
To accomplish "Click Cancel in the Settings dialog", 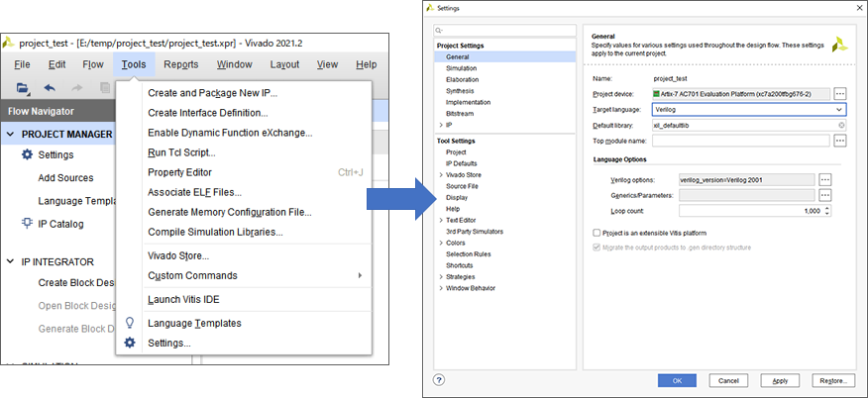I will [728, 380].
